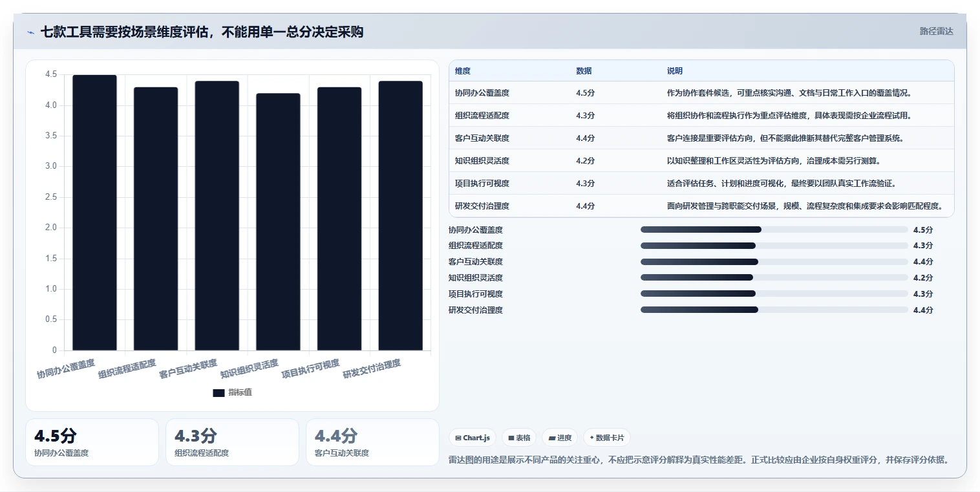
Task: Click the 协同办公覆盖度 progress bar
Action: tap(774, 230)
